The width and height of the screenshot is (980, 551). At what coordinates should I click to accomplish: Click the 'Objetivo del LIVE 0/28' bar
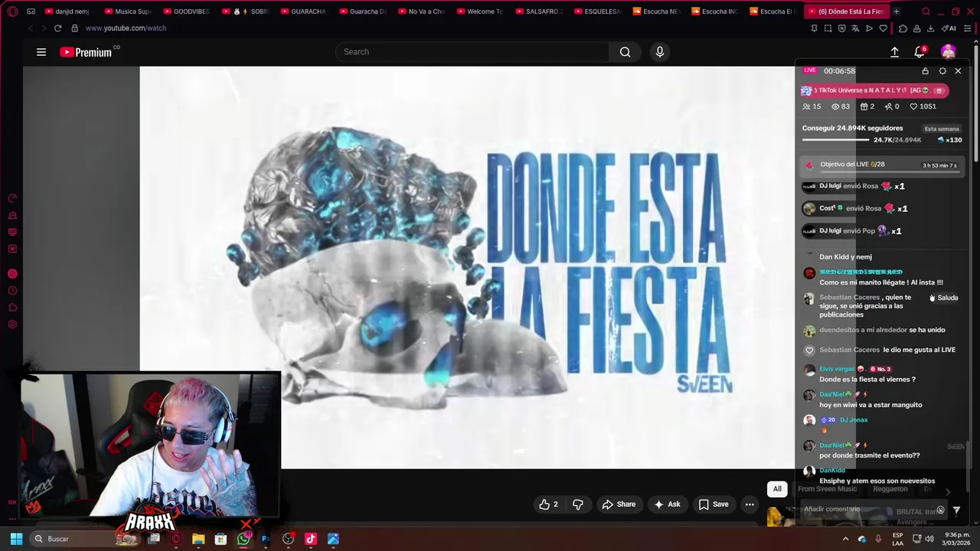tap(880, 165)
